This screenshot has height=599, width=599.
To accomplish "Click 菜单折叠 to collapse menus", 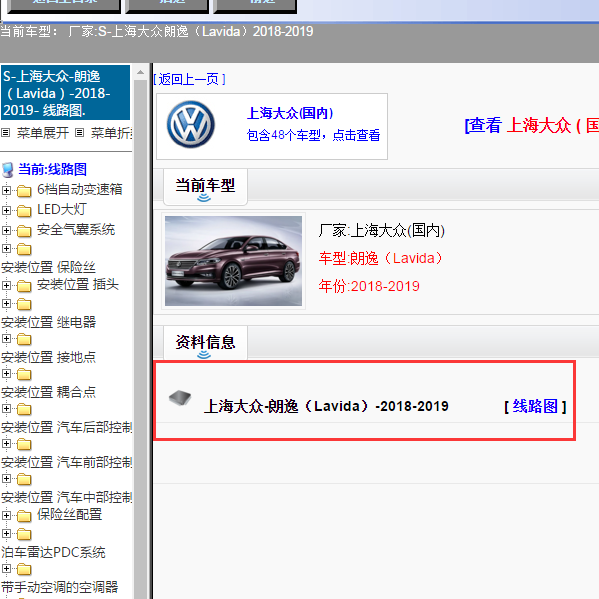I will pos(111,133).
